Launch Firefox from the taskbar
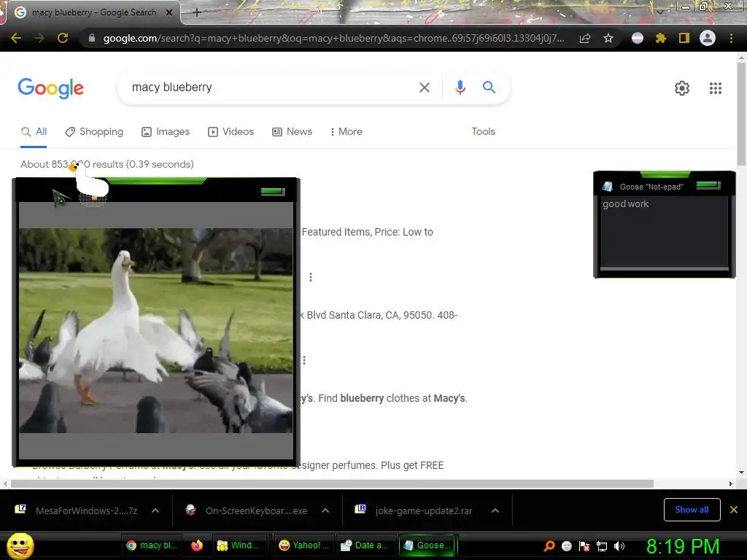747x560 pixels. (x=197, y=545)
